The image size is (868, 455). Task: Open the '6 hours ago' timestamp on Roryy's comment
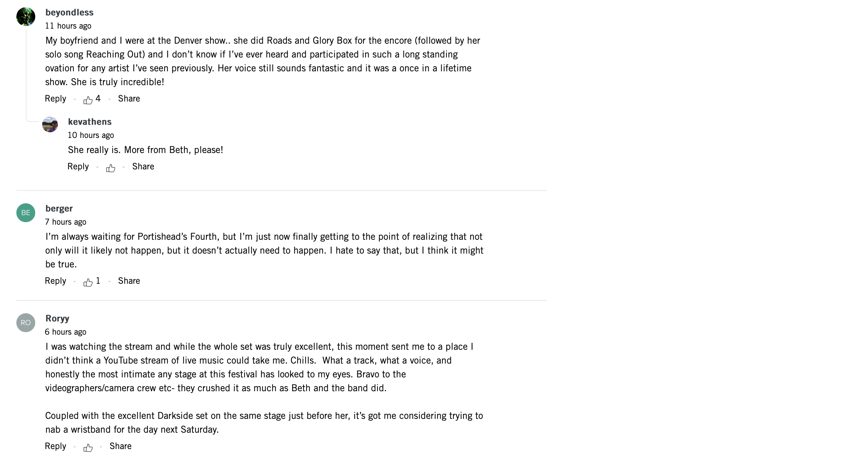tap(66, 332)
